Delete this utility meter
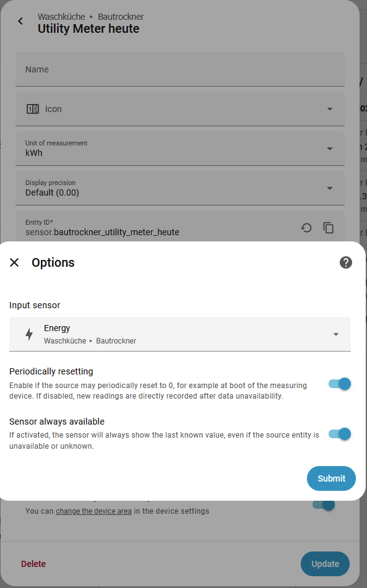367x588 pixels. point(33,564)
